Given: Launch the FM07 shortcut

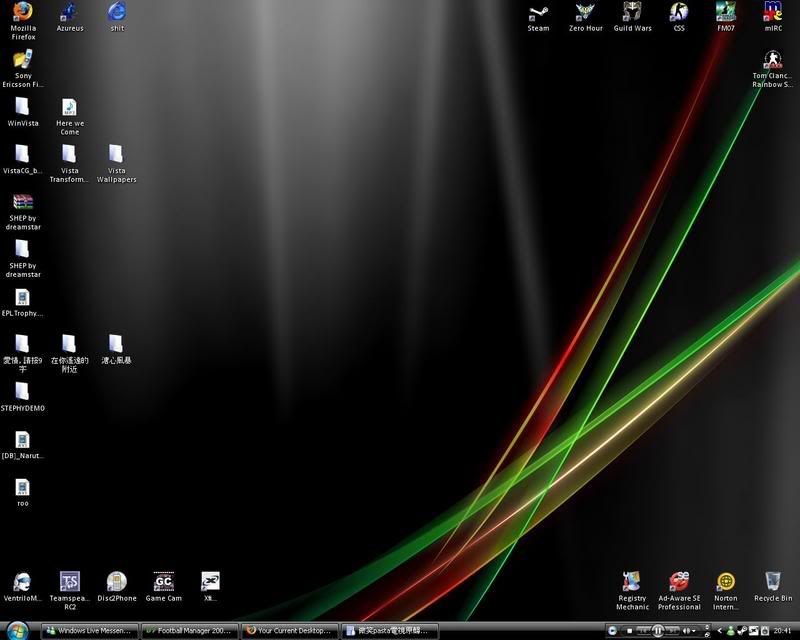Looking at the screenshot, I should [726, 17].
